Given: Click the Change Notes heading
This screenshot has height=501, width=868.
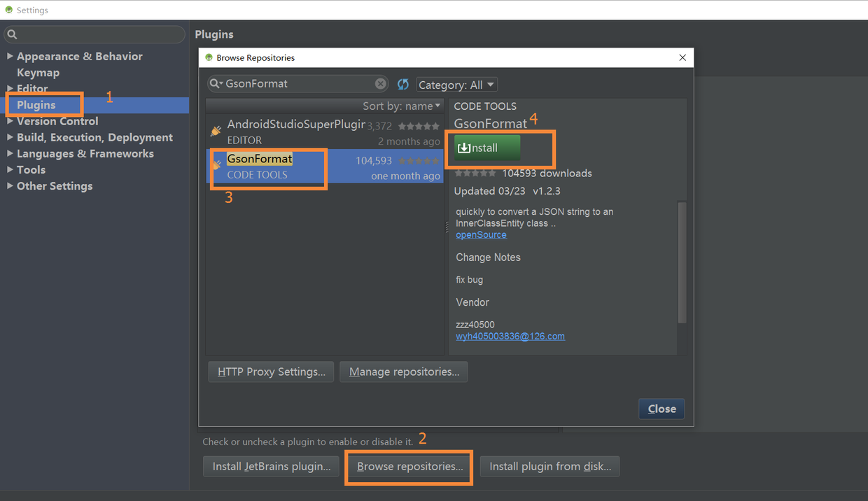Looking at the screenshot, I should pos(488,257).
